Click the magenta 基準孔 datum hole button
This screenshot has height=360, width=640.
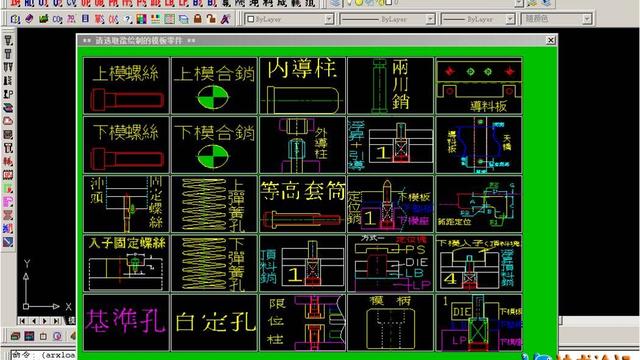coord(126,322)
